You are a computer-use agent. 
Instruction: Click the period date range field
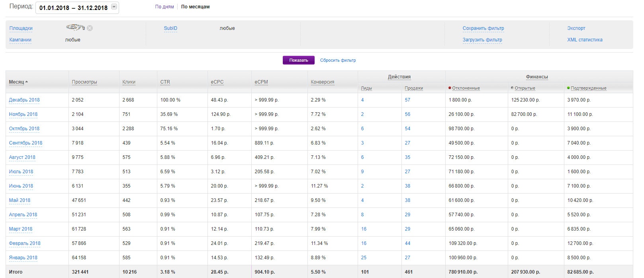(74, 8)
